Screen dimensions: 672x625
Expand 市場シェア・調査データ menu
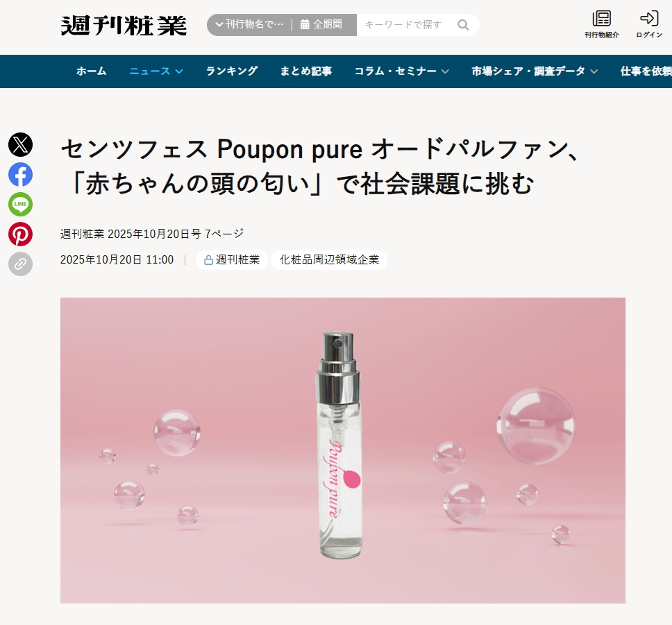click(x=535, y=71)
